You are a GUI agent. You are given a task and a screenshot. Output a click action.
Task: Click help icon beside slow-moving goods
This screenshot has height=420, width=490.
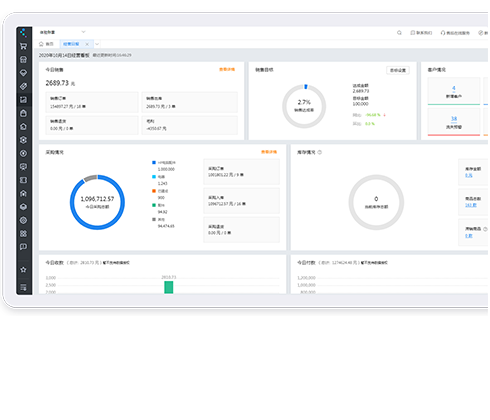pyautogui.click(x=485, y=229)
